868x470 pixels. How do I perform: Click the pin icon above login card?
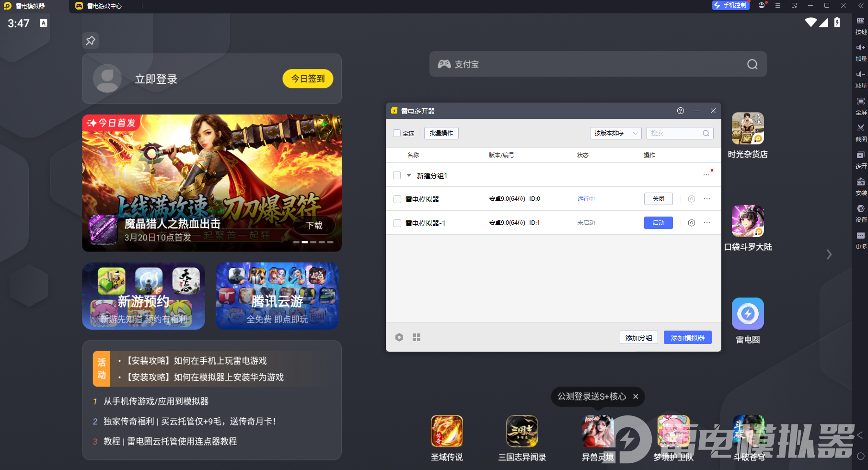[x=91, y=41]
